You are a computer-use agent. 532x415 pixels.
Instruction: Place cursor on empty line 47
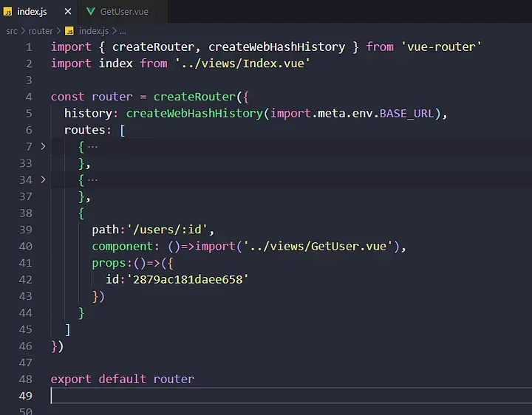(x=291, y=363)
